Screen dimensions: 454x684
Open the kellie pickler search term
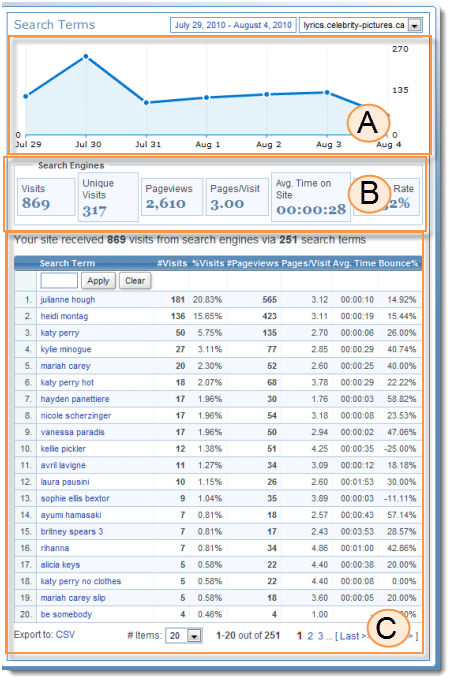pyautogui.click(x=63, y=449)
